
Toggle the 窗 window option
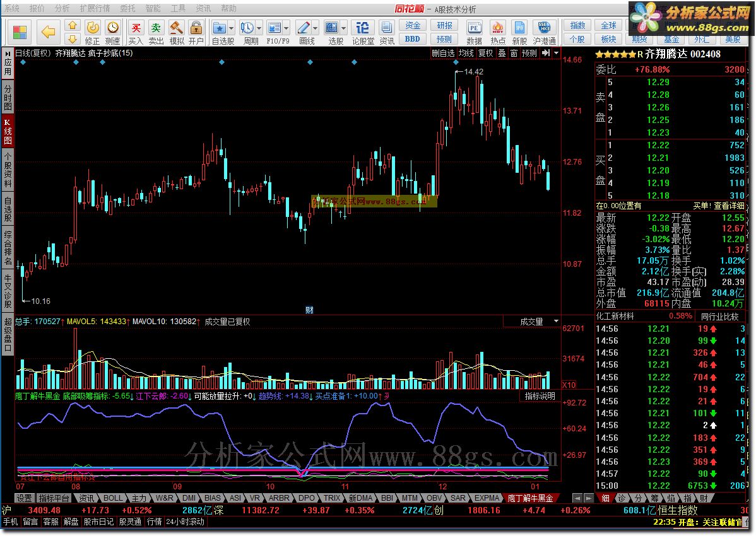point(514,53)
